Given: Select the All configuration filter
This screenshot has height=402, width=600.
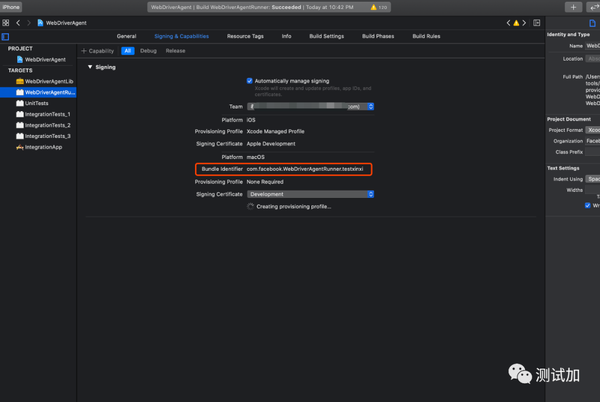Looking at the screenshot, I should tap(128, 50).
